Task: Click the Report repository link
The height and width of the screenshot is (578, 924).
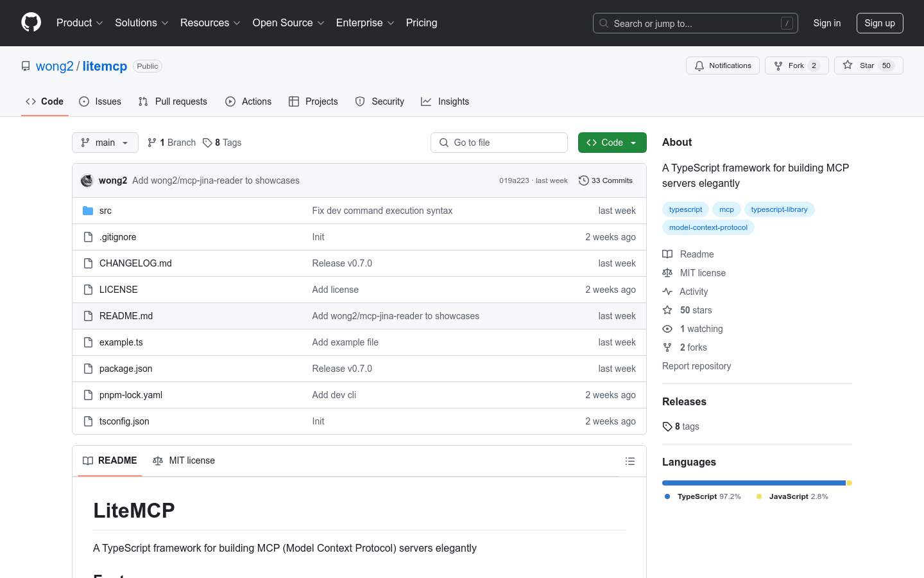Action: point(696,366)
